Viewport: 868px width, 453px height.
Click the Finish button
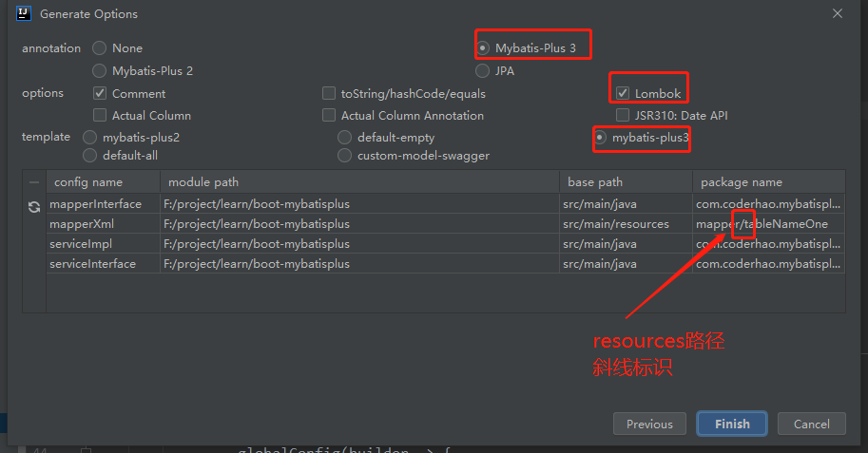click(732, 424)
